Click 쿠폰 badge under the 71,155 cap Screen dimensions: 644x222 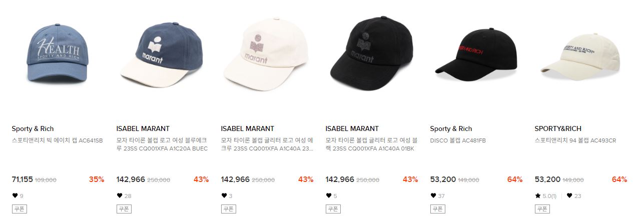coord(19,209)
